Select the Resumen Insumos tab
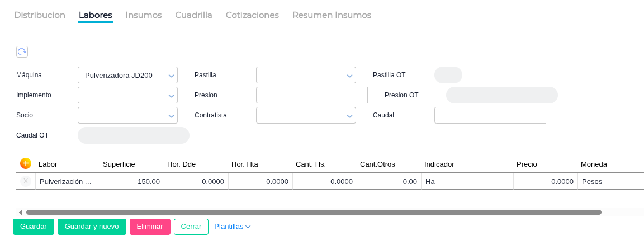 click(x=332, y=15)
